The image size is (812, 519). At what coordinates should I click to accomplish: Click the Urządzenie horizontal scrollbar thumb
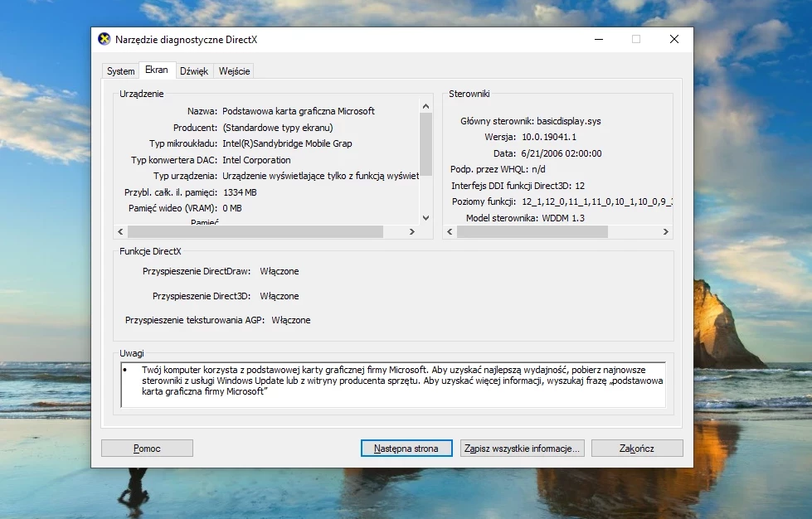coord(255,232)
